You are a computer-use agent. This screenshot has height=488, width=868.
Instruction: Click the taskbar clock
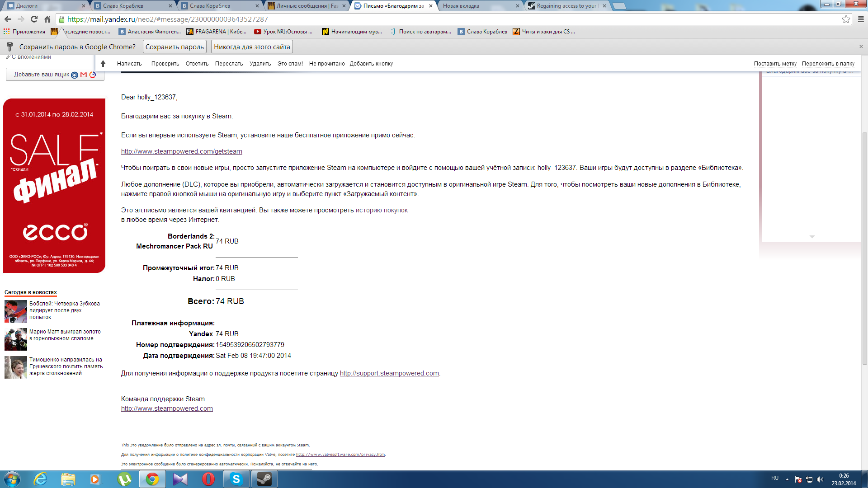[x=844, y=479]
